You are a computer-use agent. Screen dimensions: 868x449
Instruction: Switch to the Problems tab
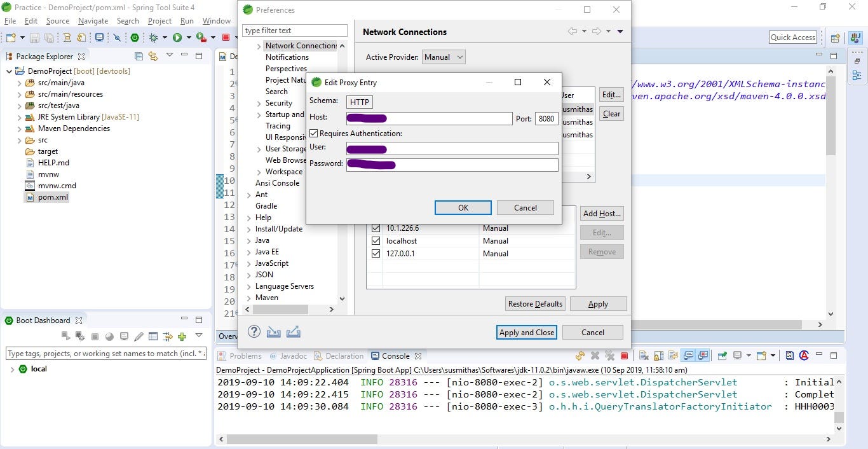(x=239, y=356)
